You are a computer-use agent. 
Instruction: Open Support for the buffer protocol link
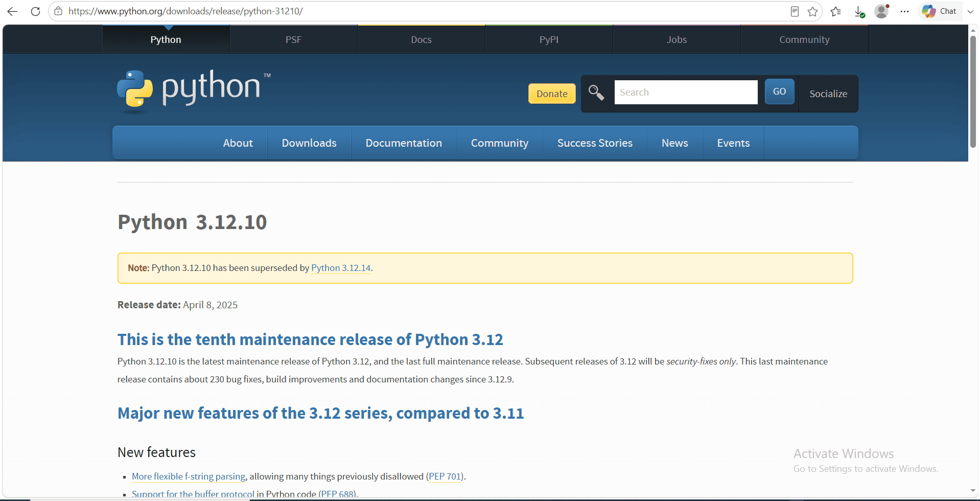pyautogui.click(x=193, y=494)
